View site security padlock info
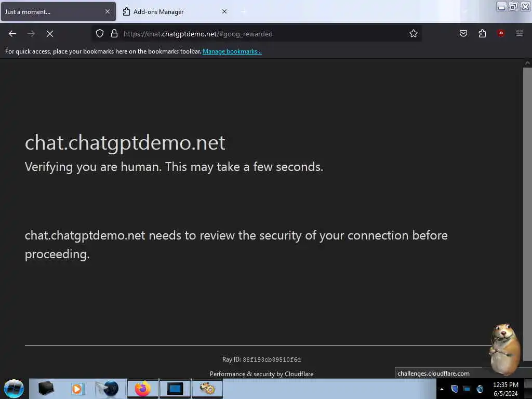This screenshot has height=399, width=532. tap(114, 34)
